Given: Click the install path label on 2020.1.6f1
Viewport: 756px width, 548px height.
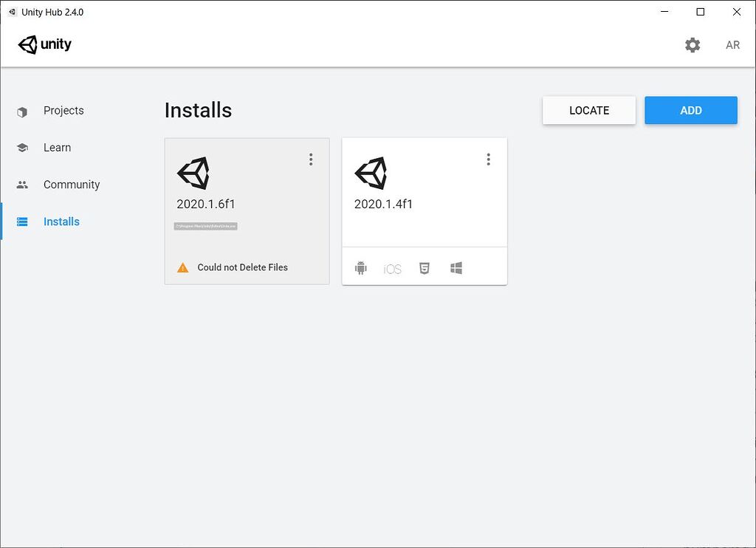Looking at the screenshot, I should coord(204,226).
